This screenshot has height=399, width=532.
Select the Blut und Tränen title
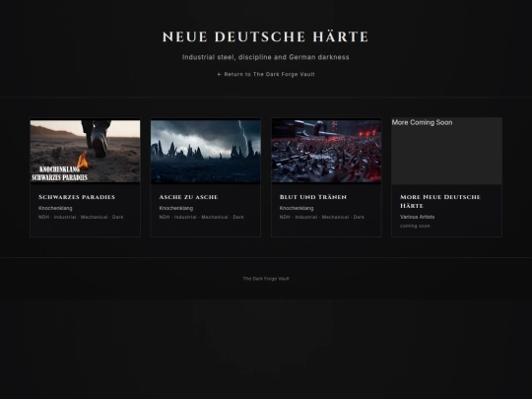point(313,197)
